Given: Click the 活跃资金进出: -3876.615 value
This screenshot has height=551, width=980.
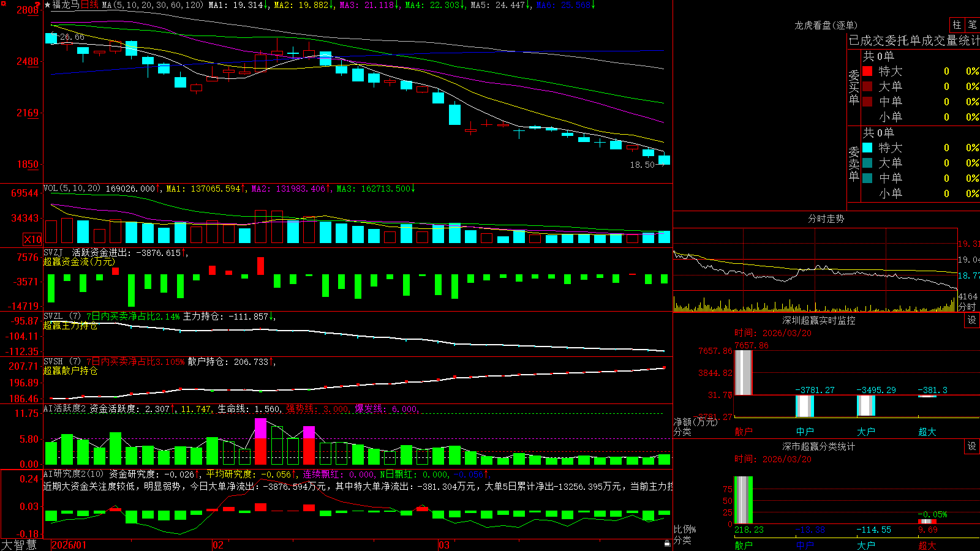Looking at the screenshot, I should [x=127, y=252].
